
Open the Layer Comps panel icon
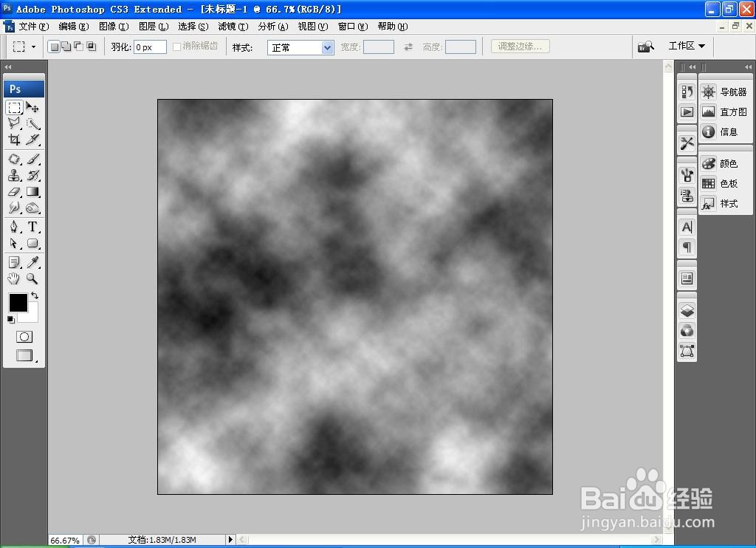pos(687,279)
